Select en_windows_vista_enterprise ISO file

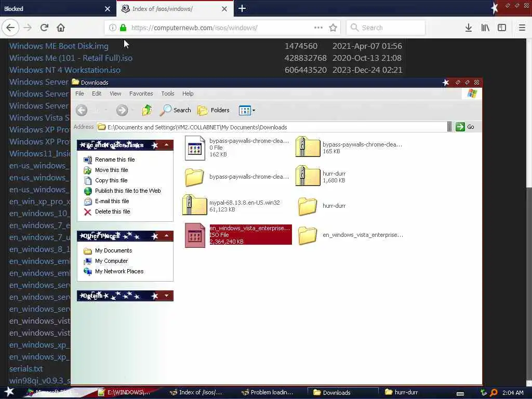coord(237,235)
